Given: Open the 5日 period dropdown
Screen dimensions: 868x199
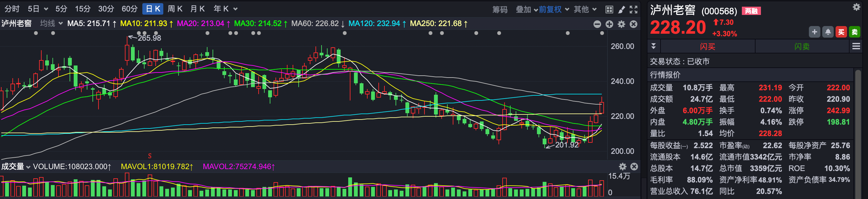Looking at the screenshot, I should 38,9.
